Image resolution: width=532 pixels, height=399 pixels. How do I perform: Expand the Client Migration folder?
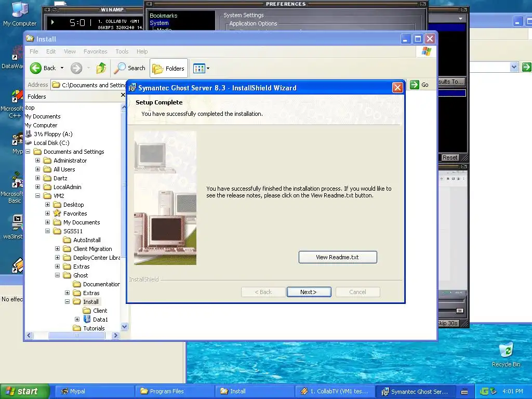pyautogui.click(x=57, y=249)
